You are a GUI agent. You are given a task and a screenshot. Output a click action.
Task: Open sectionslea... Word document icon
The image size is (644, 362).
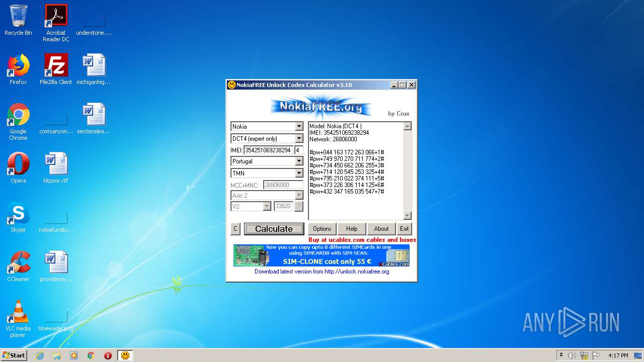click(x=94, y=119)
